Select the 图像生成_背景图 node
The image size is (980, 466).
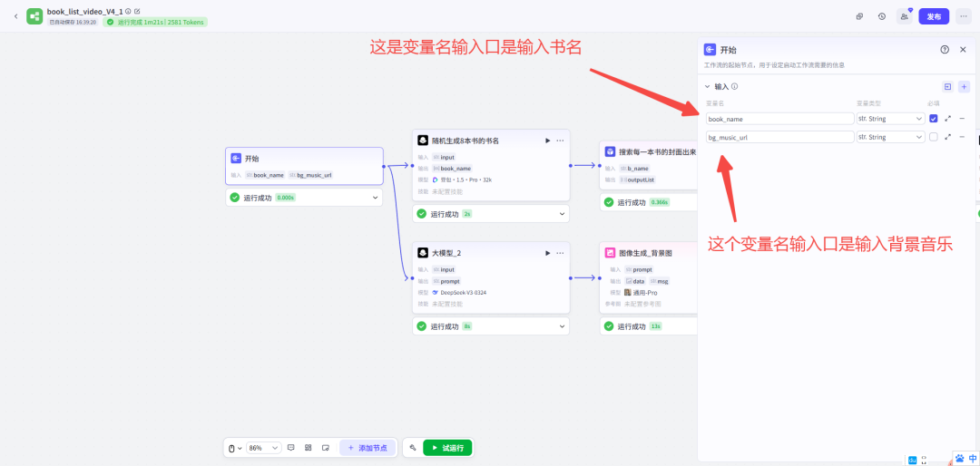coord(648,277)
